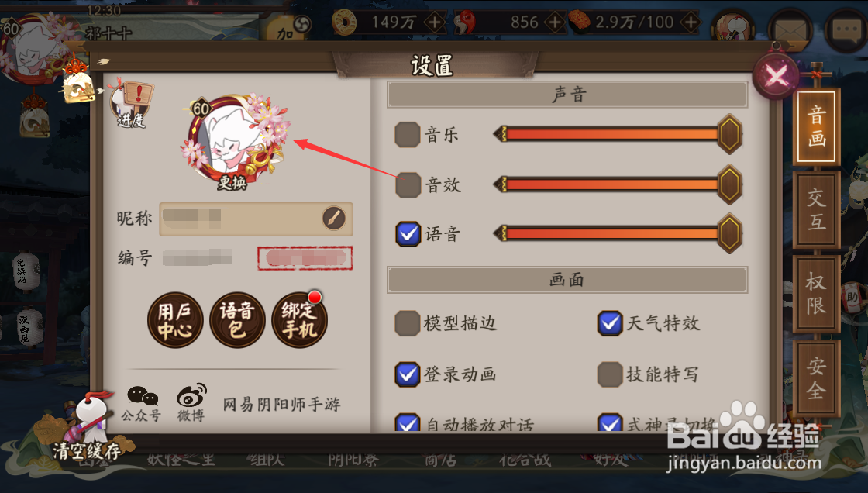
Task: Disable the 语音 voice checkbox
Action: coord(408,234)
